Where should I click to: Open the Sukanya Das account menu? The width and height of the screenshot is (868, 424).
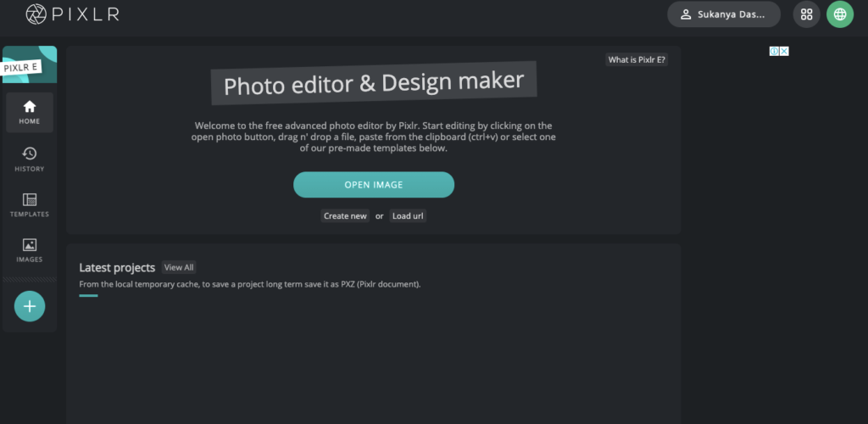724,14
